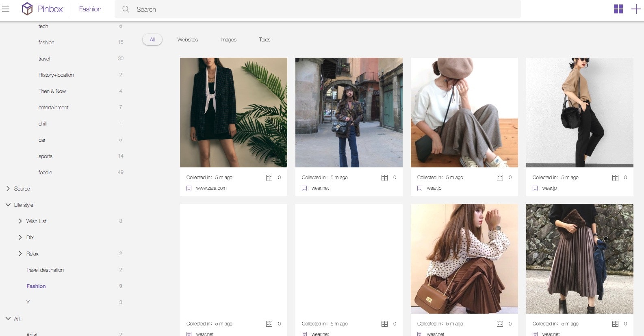This screenshot has height=336, width=644.
Task: Click the search magnifier icon
Action: (x=126, y=9)
